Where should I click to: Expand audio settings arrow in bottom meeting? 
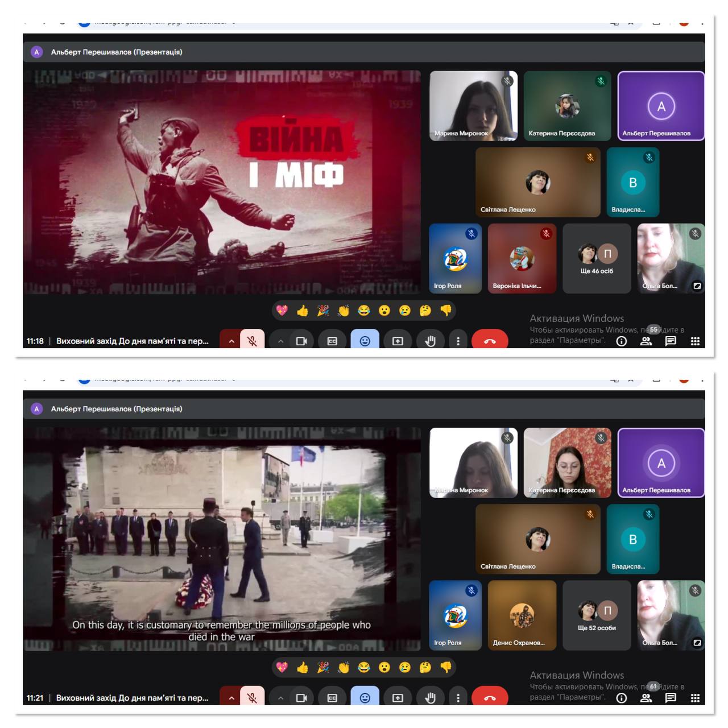point(231,697)
